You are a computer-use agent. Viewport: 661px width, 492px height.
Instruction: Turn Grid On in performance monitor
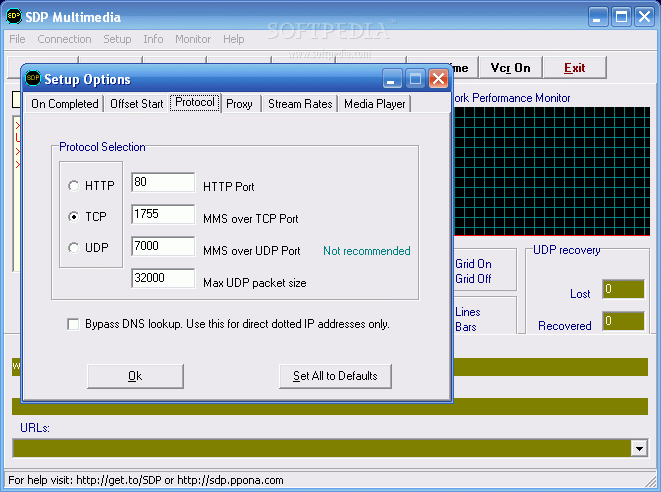coord(473,264)
